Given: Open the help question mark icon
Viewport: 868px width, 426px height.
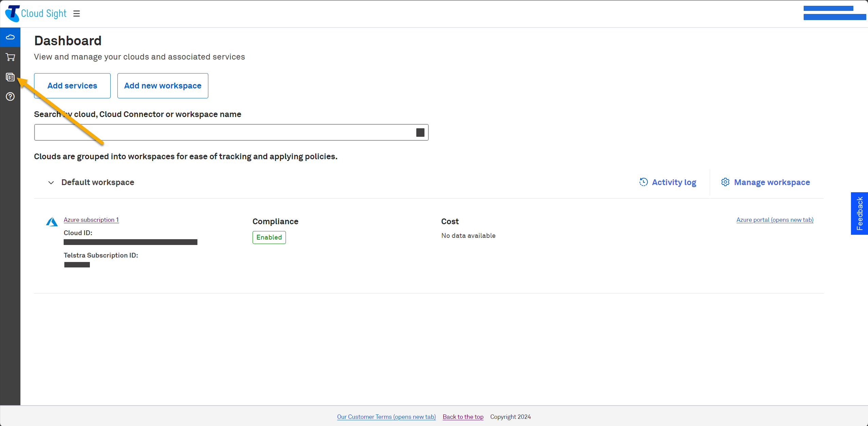Looking at the screenshot, I should pyautogui.click(x=10, y=97).
